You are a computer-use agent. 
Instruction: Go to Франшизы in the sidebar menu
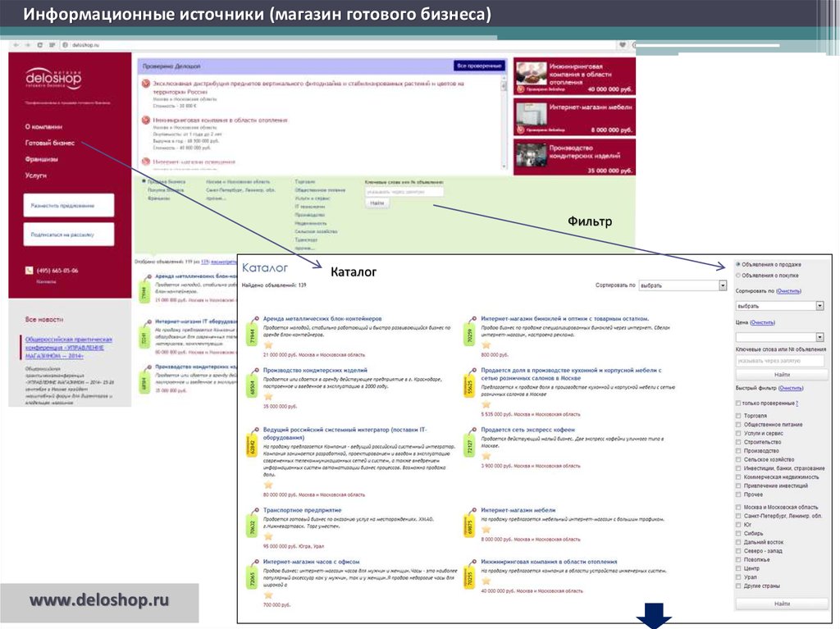(x=41, y=159)
